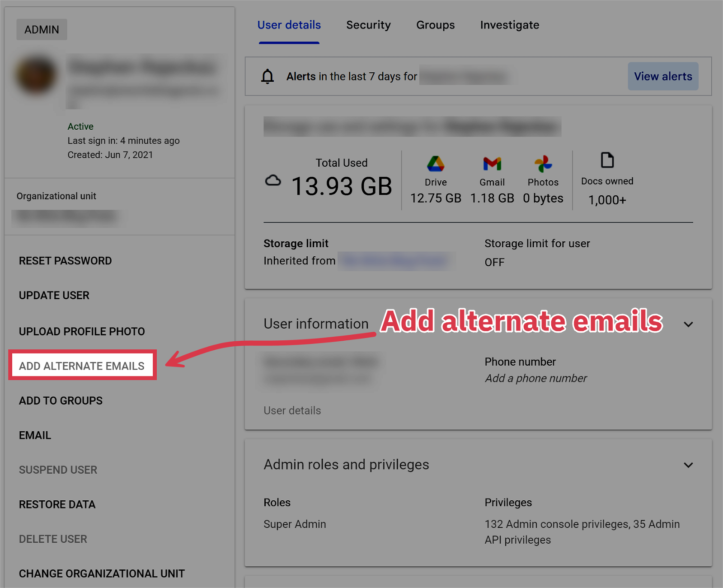Image resolution: width=723 pixels, height=588 pixels.
Task: Select Change Organizational Unit option
Action: click(102, 574)
